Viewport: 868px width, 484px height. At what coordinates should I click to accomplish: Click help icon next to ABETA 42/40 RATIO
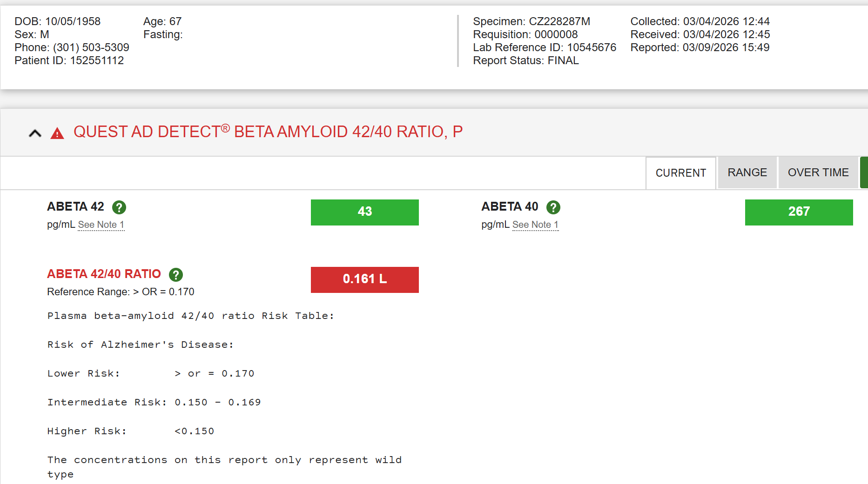(x=175, y=275)
